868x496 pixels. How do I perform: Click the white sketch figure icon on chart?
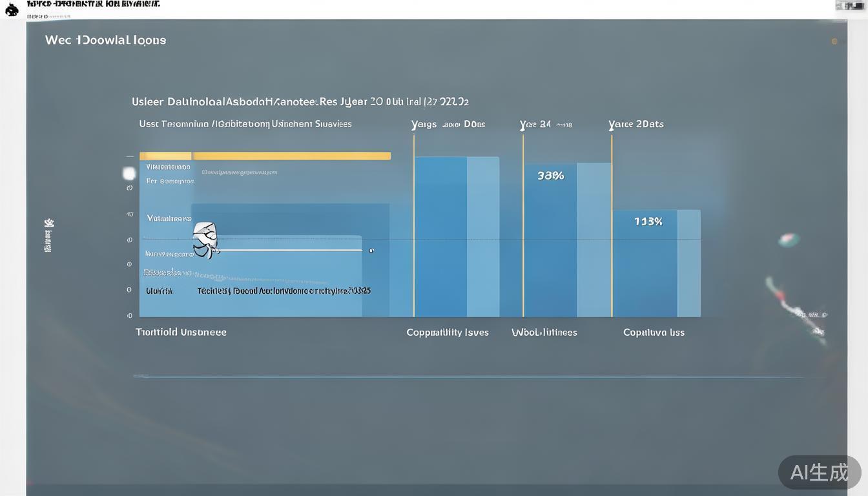[205, 240]
